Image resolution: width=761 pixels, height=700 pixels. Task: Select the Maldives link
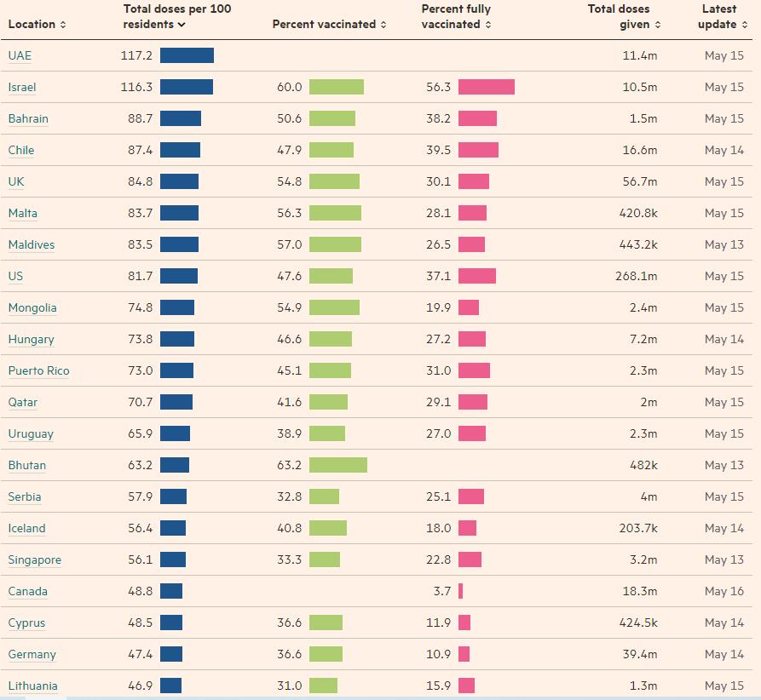(32, 245)
